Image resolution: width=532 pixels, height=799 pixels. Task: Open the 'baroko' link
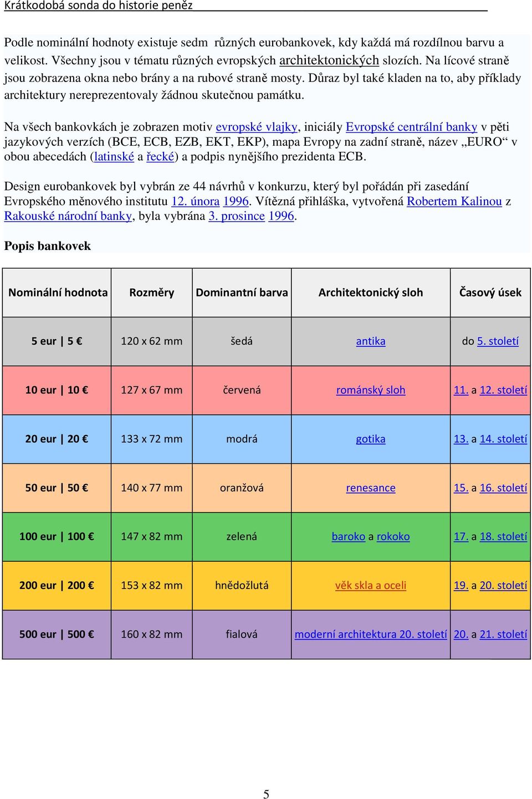tap(349, 536)
